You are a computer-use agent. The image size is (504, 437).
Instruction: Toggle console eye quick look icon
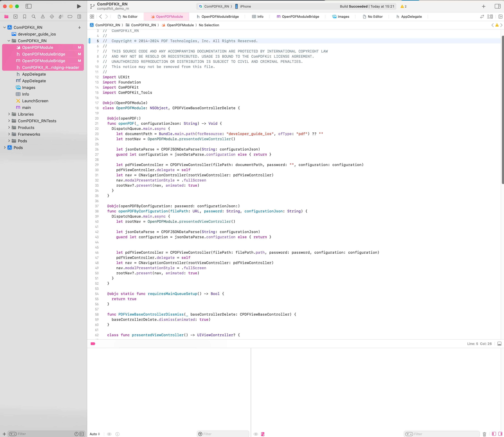click(256, 434)
